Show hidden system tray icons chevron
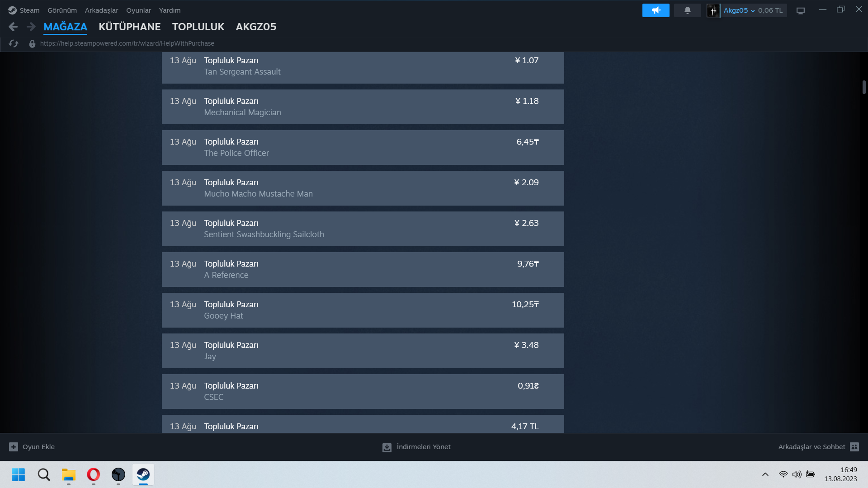Image resolution: width=868 pixels, height=488 pixels. point(765,474)
